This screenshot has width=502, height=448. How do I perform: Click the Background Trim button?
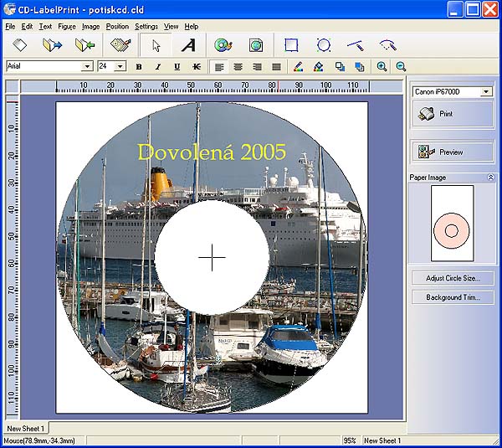click(x=453, y=297)
